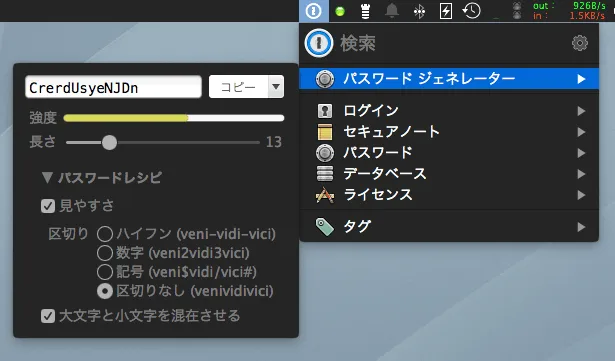
Task: Open the Time Machine clock menu bar icon
Action: pyautogui.click(x=471, y=11)
